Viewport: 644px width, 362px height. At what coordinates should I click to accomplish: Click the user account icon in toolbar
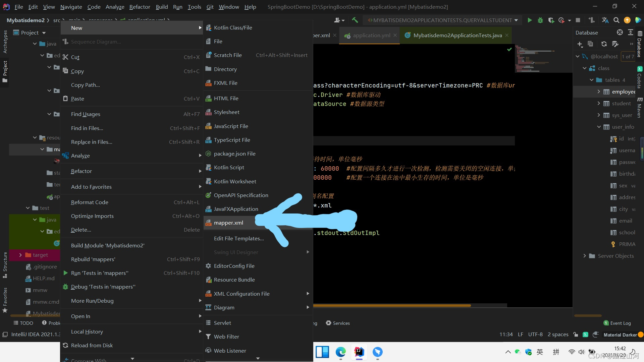(339, 20)
